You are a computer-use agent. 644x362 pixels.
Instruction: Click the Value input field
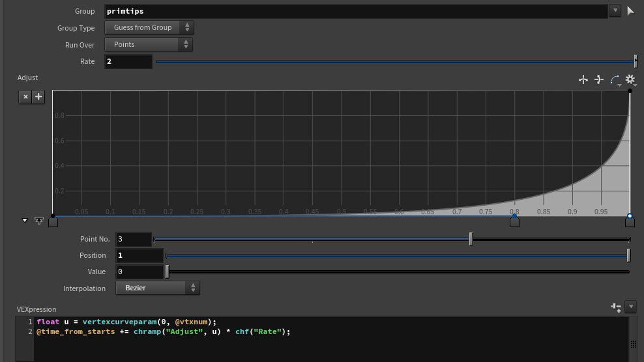tap(139, 271)
